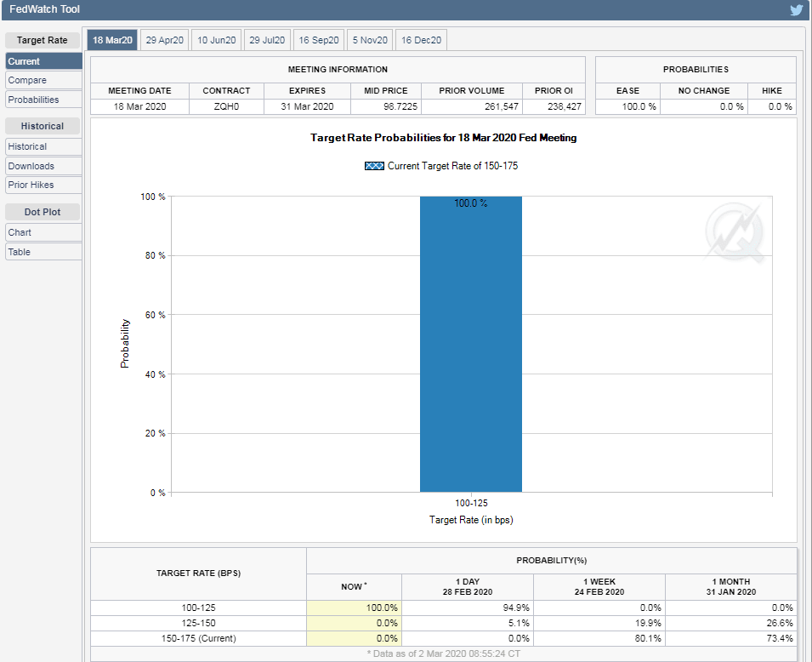Select Current in Target Rate sidebar
Image resolution: width=812 pixels, height=662 pixels.
coord(43,61)
